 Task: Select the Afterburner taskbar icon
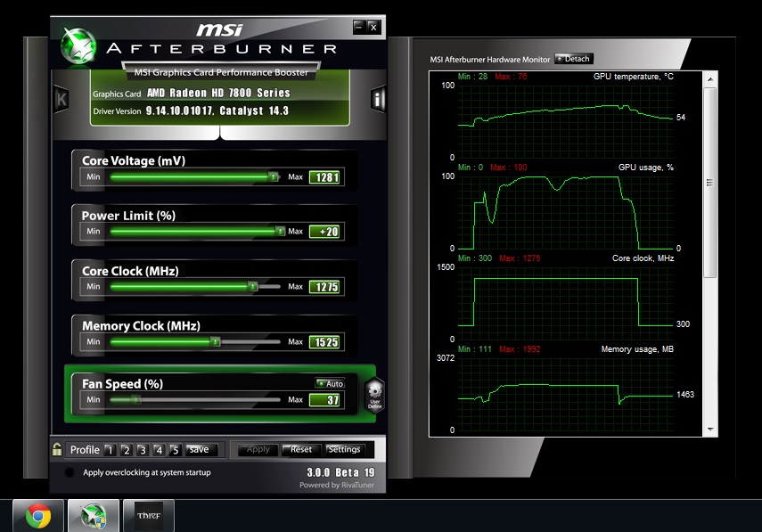pos(94,515)
